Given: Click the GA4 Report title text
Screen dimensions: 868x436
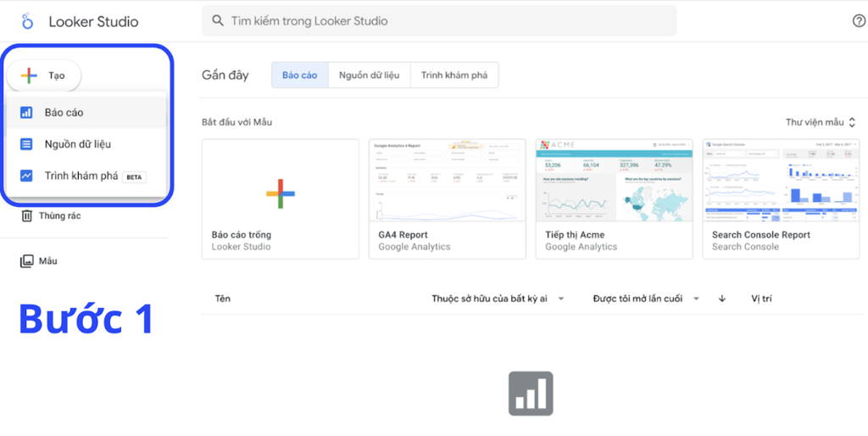Looking at the screenshot, I should pos(403,235).
